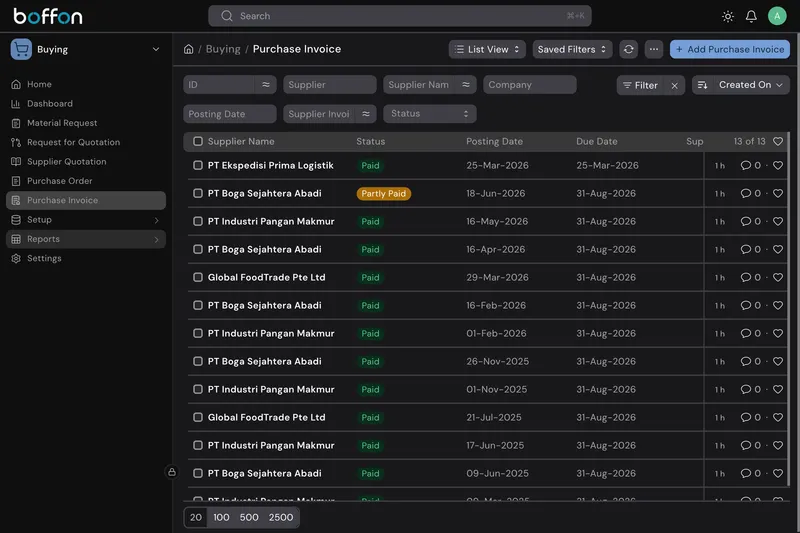Open Dashboard in sidebar
The height and width of the screenshot is (533, 800).
point(86,104)
